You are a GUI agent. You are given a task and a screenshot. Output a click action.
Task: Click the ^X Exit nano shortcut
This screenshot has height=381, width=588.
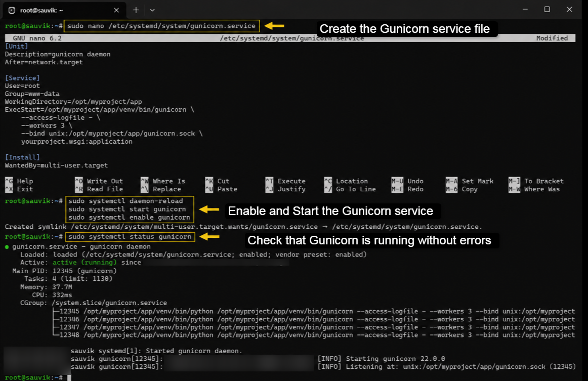(19, 189)
